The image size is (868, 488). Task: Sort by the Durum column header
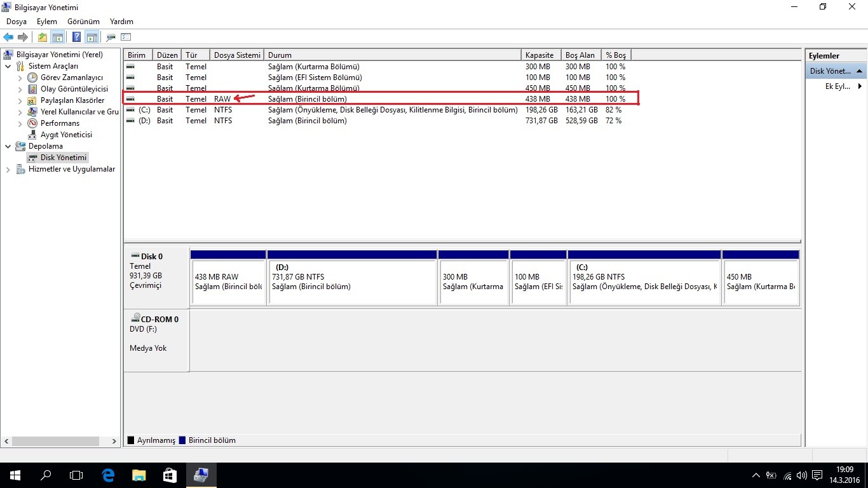[x=393, y=55]
